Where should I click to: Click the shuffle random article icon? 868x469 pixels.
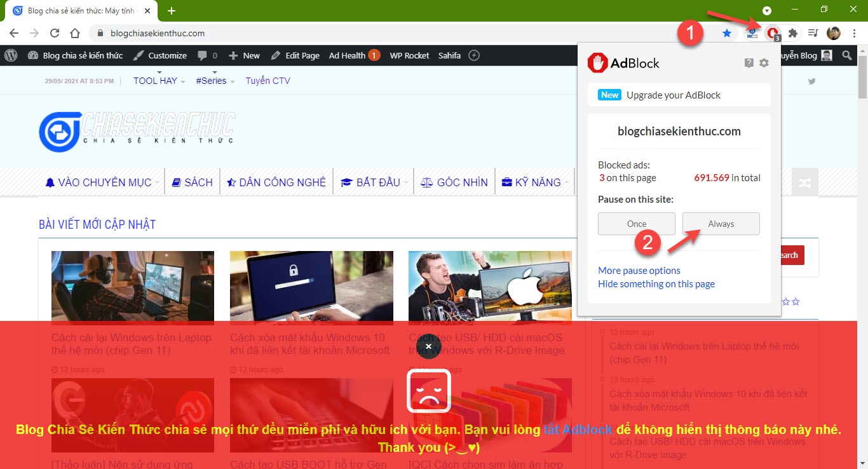click(x=805, y=182)
